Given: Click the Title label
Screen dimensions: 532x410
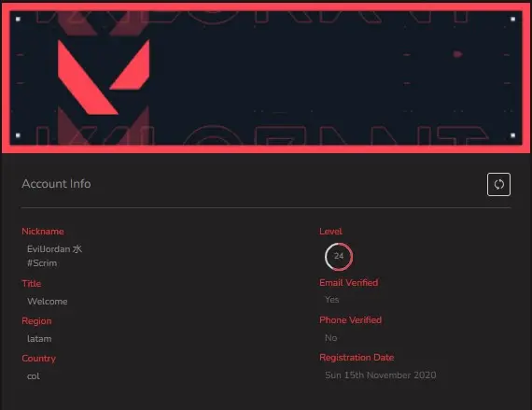Looking at the screenshot, I should point(32,283).
